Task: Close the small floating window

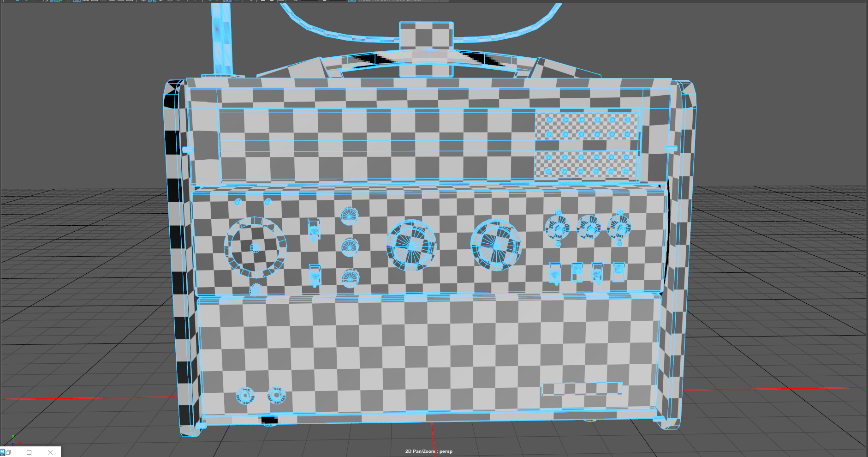Action: coord(50,452)
